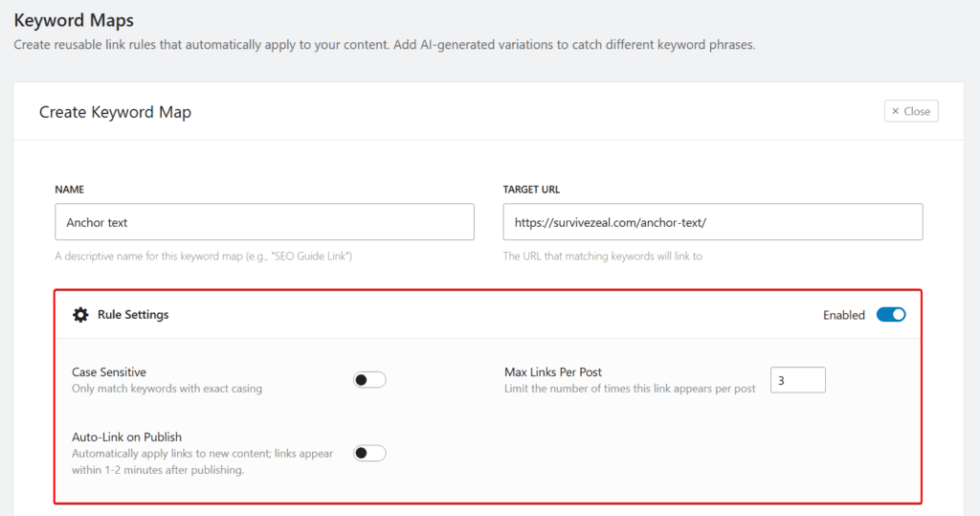Click the Name field containing "Anchor text"

pos(264,222)
